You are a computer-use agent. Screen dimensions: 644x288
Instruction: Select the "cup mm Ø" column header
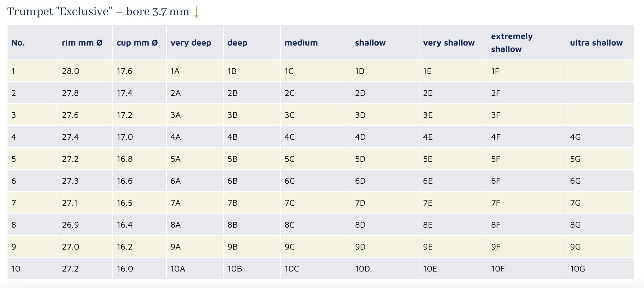(137, 43)
